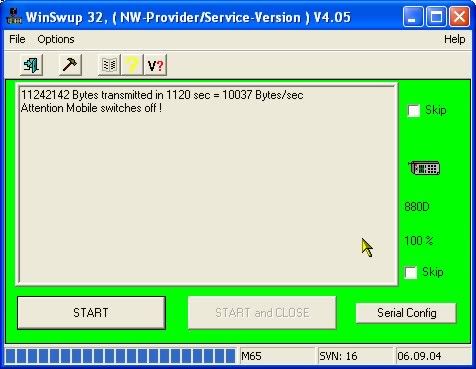
Task: Click the WinSwup title bar application icon
Action: tap(13, 17)
